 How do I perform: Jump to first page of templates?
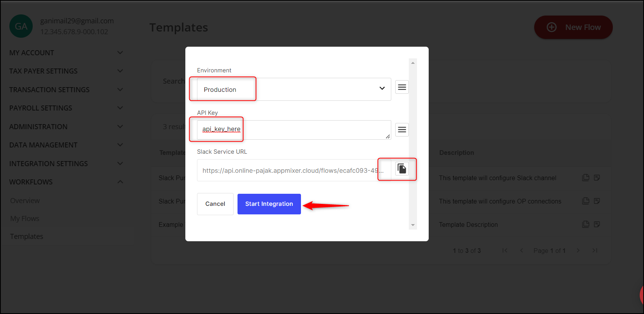[505, 251]
